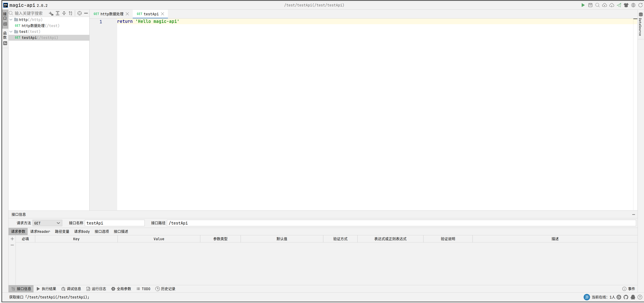The width and height of the screenshot is (644, 303).
Task: Show the 接口信息 bottom panel
Action: coord(21,289)
